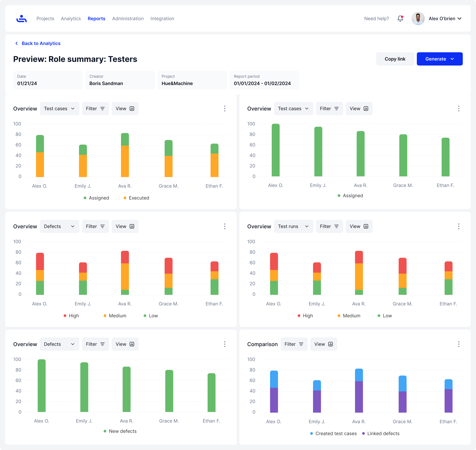Click the back arrow next to Analytics
This screenshot has height=450, width=476.
click(x=17, y=43)
